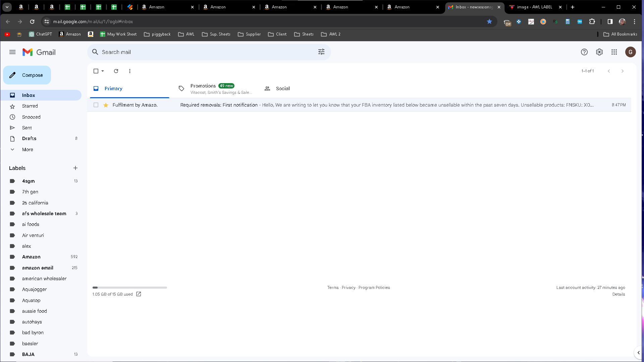644x362 pixels.
Task: Click the Chrome address bar URL
Action: tap(93, 21)
